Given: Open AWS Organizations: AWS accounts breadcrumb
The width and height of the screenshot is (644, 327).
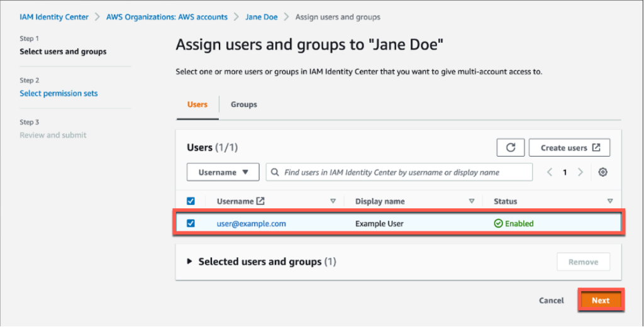Looking at the screenshot, I should [x=167, y=17].
